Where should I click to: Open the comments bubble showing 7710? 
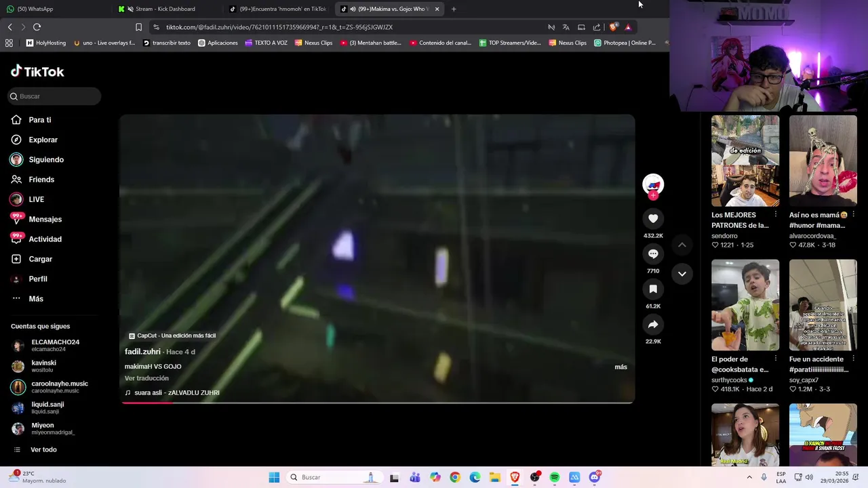pyautogui.click(x=653, y=253)
